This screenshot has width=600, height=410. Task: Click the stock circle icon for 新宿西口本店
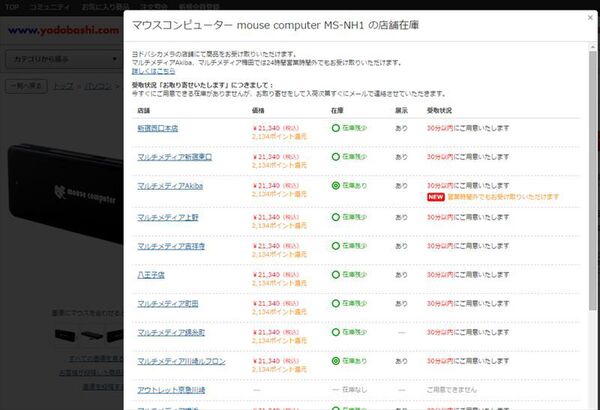336,128
